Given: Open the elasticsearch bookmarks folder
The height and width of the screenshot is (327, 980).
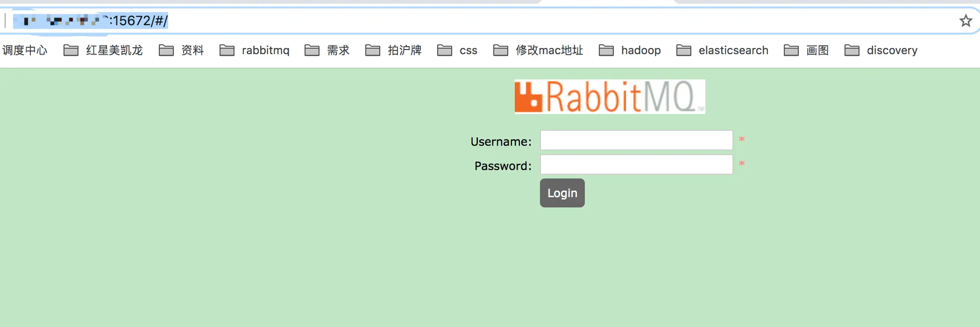Looking at the screenshot, I should (x=722, y=50).
